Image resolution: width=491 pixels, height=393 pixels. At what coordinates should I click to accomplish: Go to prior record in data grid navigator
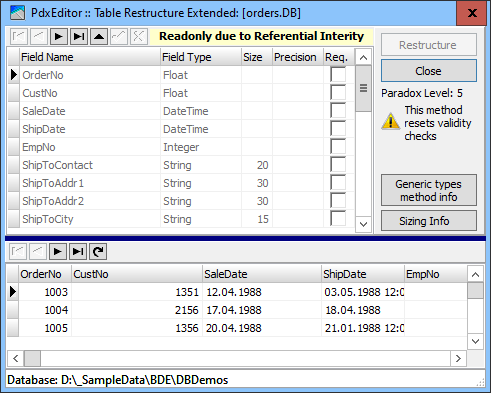(38, 251)
